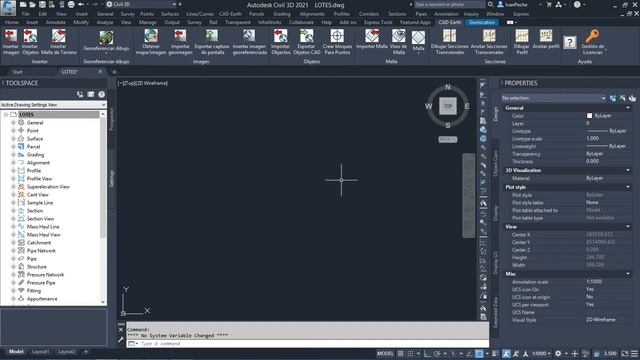Click the WCS button below the ViewCube
Screen dimensions: 640x360
click(448, 140)
